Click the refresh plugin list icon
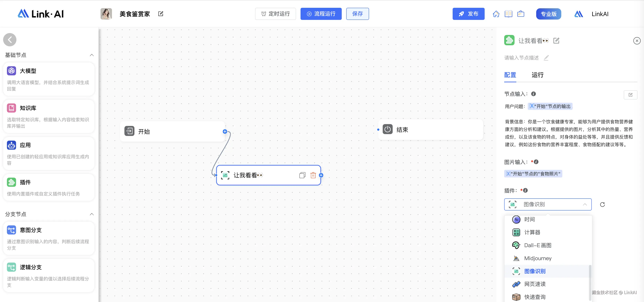This screenshot has height=302, width=644. (x=602, y=204)
